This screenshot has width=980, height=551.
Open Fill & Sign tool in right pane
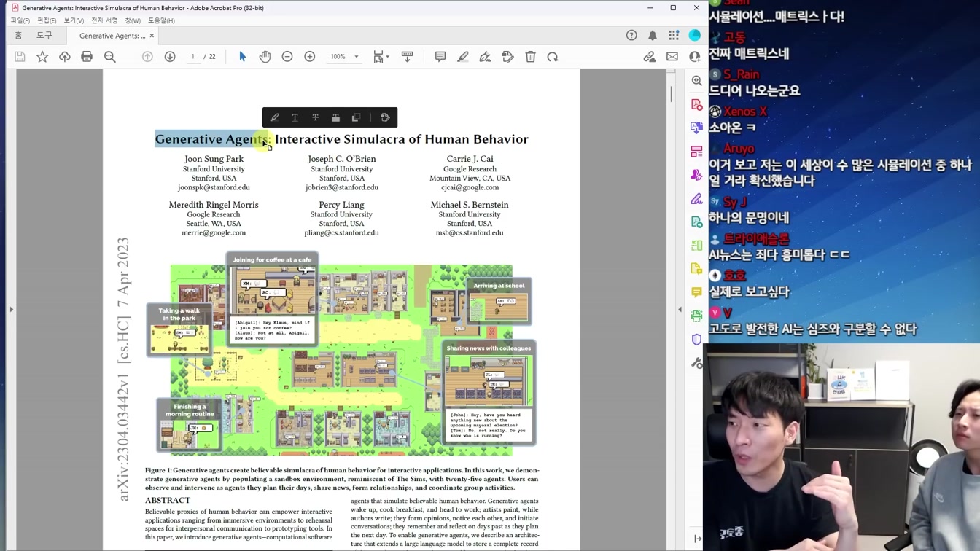pos(697,198)
